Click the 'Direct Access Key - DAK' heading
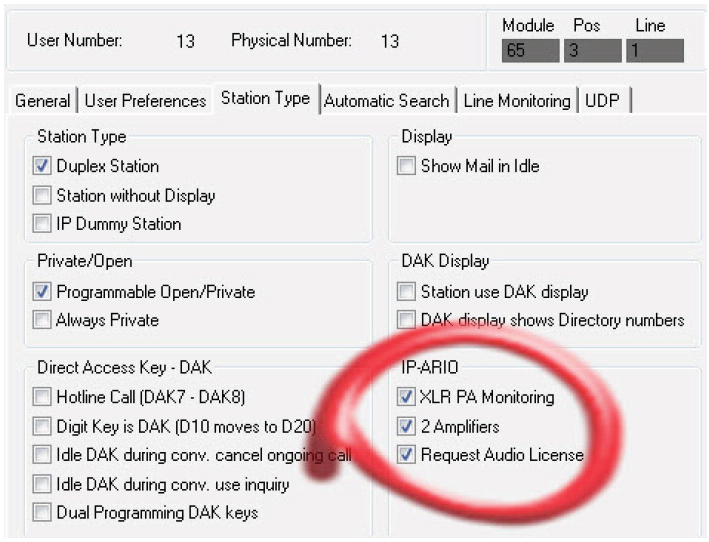The image size is (709, 542). [124, 368]
